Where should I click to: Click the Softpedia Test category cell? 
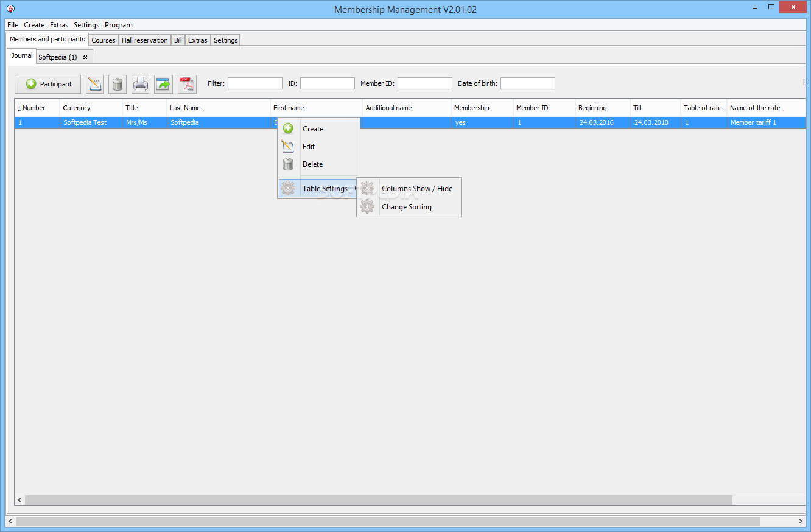point(91,122)
